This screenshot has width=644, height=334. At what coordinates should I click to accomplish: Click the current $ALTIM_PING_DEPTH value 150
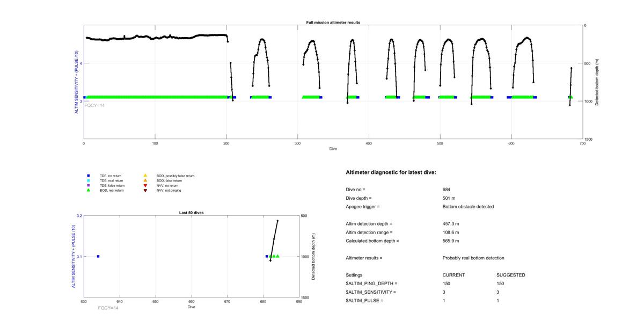447,284
